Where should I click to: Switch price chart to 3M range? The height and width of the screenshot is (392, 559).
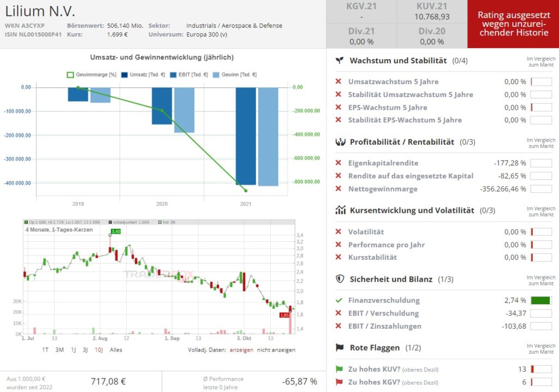coord(60,350)
